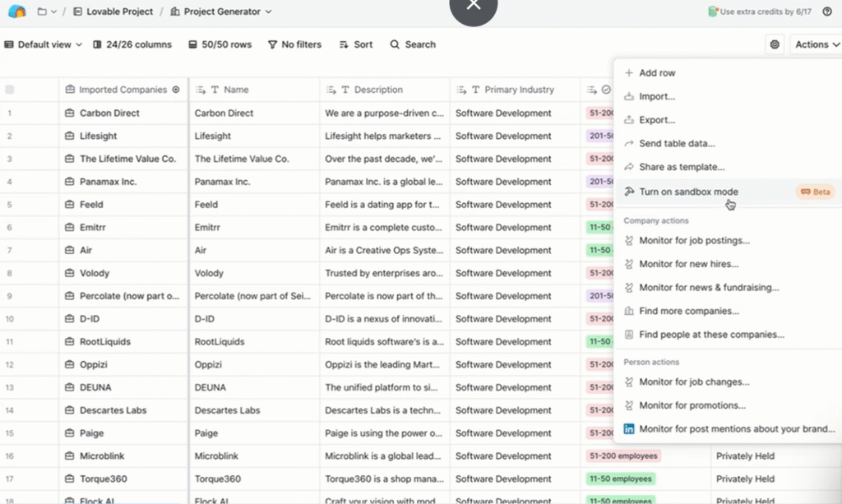This screenshot has height=504, width=842.
Task: Expand the Actions dropdown button
Action: coord(817,44)
